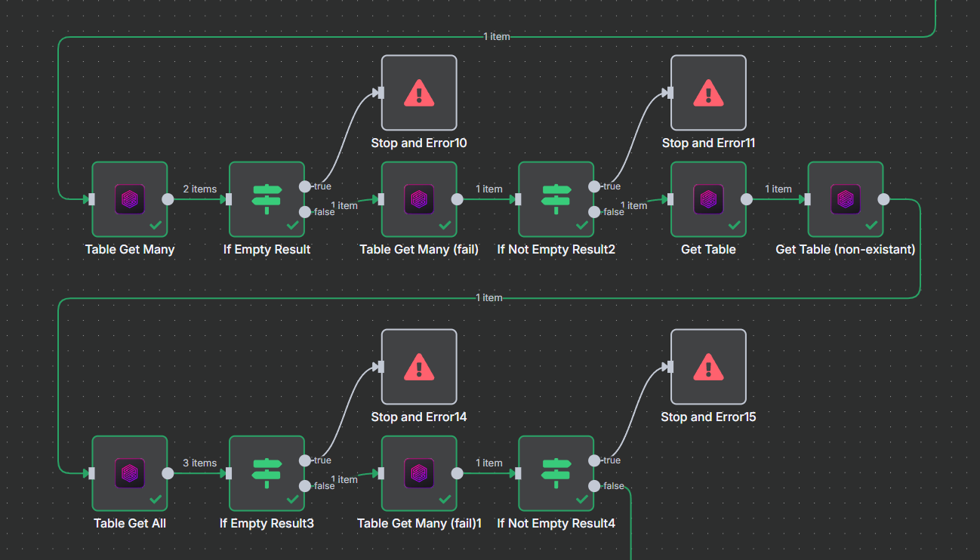Screen dimensions: 980x560
Task: Click the "If Not Empty Result2" label
Action: [x=556, y=250]
